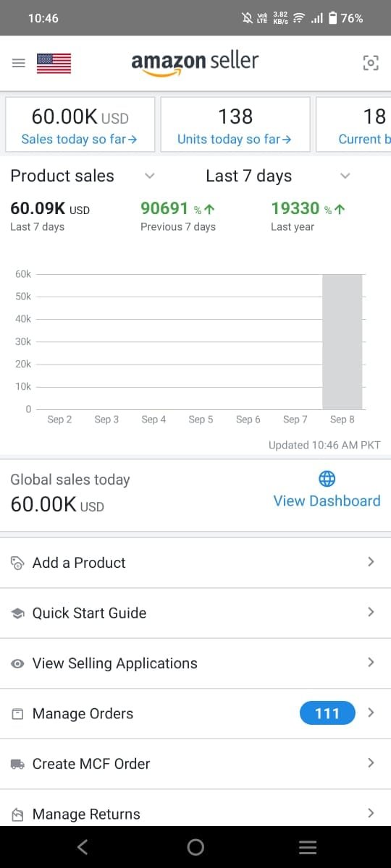Viewport: 391px width, 868px height.
Task: Select the View Selling Applications menu item
Action: coord(195,663)
